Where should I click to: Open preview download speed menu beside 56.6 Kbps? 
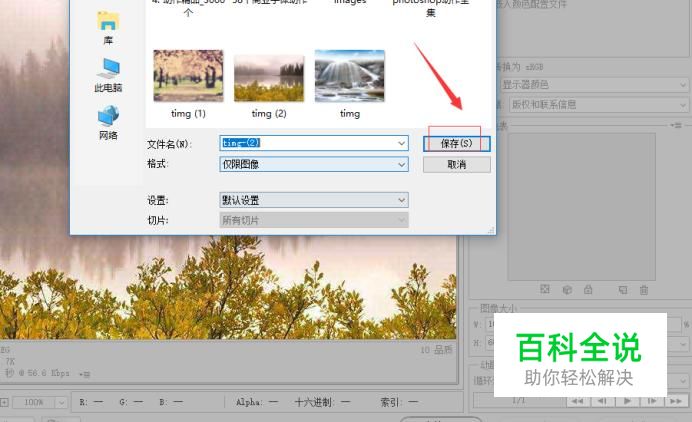click(x=85, y=374)
